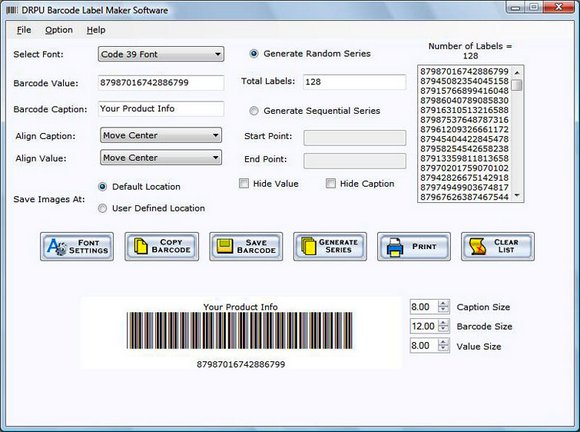The height and width of the screenshot is (432, 580).
Task: Click the Save Barcode floppy icon
Action: pos(225,246)
